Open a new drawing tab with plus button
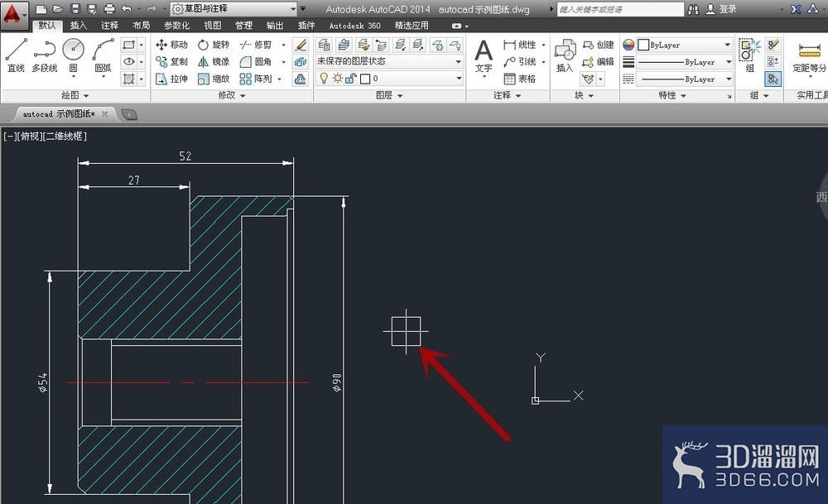The height and width of the screenshot is (504, 828). click(129, 114)
